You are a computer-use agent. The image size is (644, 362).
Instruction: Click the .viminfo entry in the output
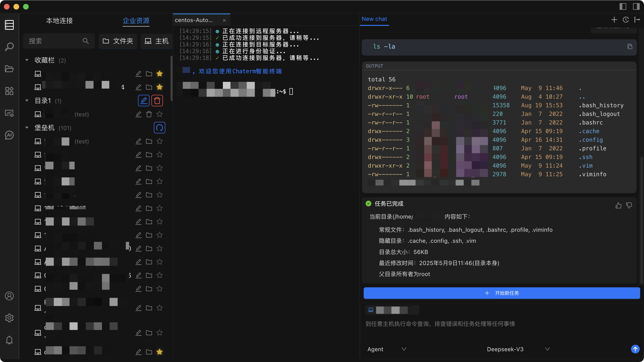(x=592, y=174)
